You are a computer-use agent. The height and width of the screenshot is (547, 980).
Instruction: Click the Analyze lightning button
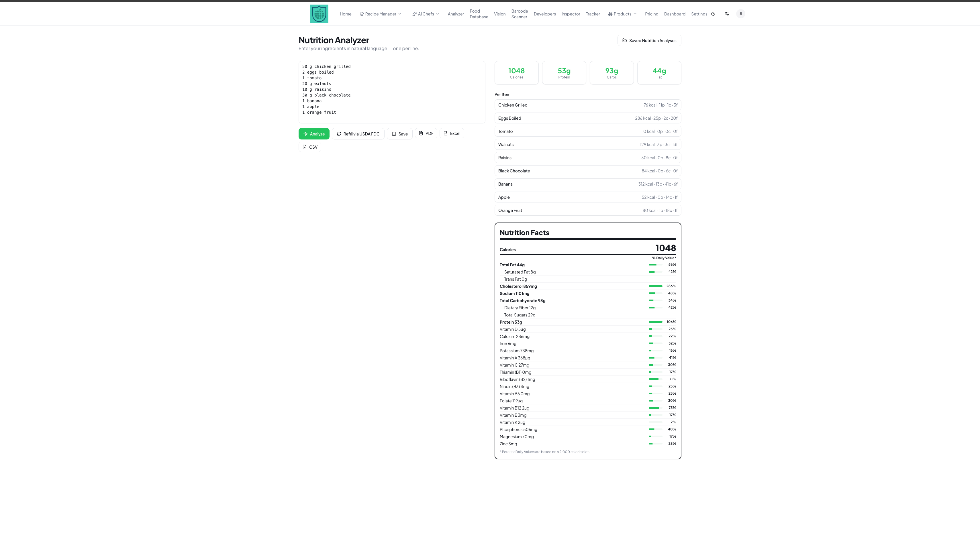(x=314, y=134)
